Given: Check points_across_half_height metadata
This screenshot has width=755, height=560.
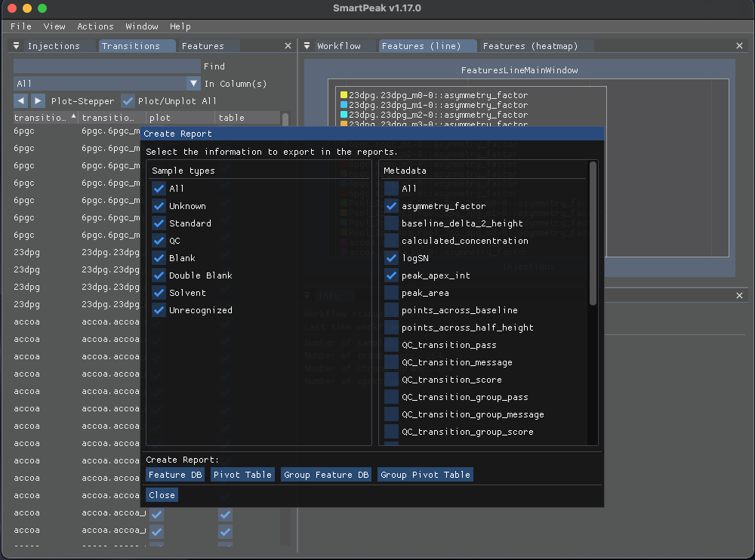Looking at the screenshot, I should (391, 328).
